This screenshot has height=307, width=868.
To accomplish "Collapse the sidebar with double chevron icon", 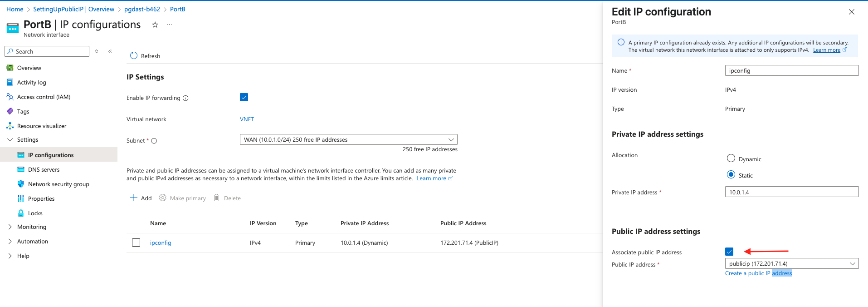I will (x=110, y=51).
